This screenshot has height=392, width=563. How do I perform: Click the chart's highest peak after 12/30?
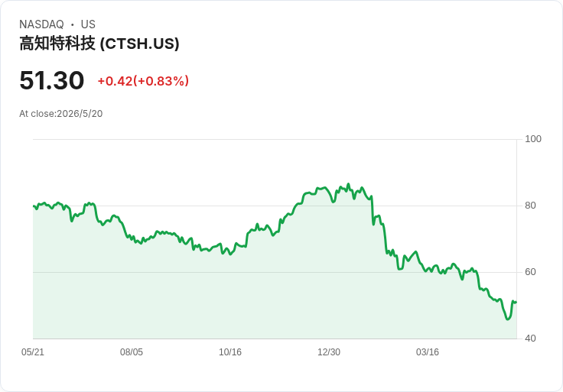pos(348,184)
